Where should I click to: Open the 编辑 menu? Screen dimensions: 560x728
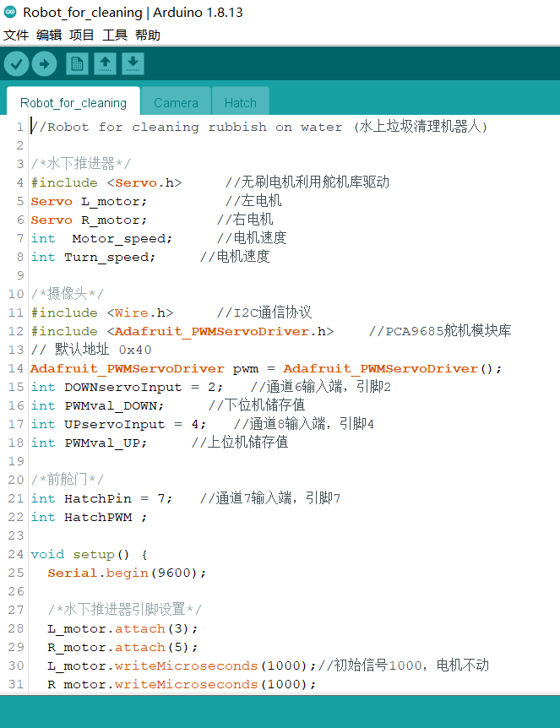click(49, 35)
